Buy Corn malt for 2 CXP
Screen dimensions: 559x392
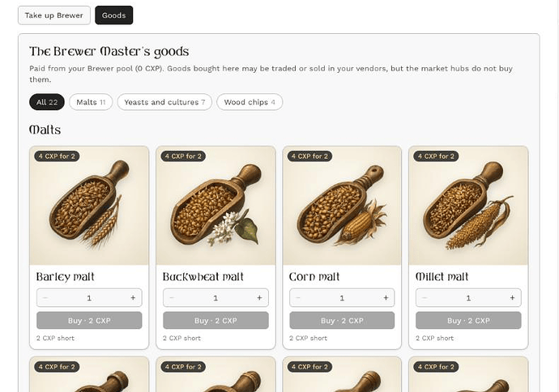tap(342, 321)
